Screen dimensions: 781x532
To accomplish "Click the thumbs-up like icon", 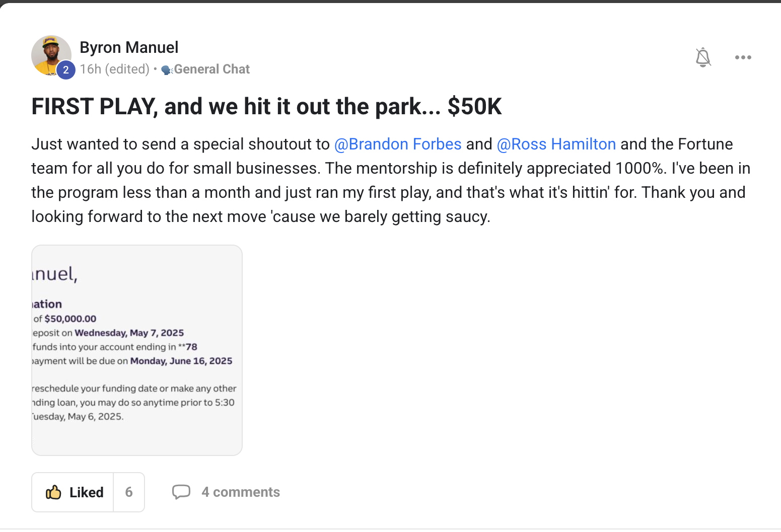I will [x=53, y=492].
